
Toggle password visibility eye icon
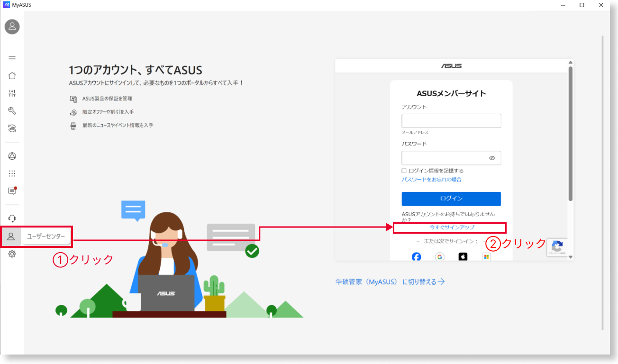tap(492, 158)
